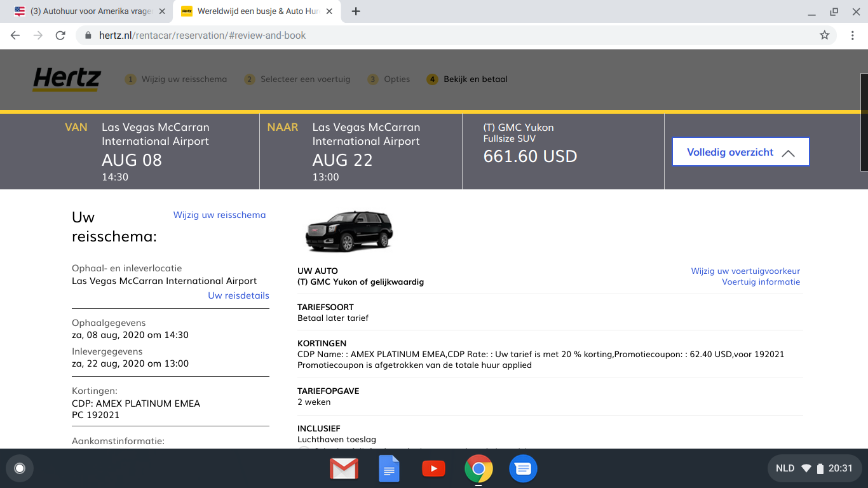Open the Chrome three-dot menu
The height and width of the screenshot is (488, 868).
[853, 36]
